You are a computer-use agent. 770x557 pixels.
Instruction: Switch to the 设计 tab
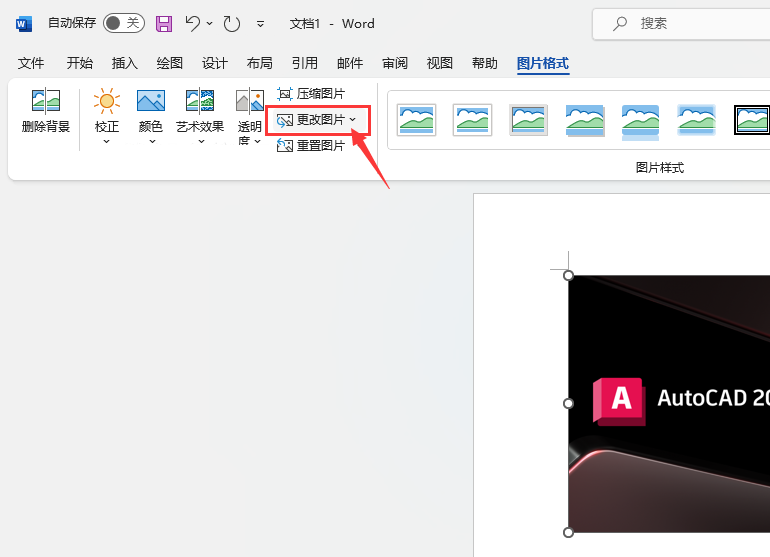(215, 63)
